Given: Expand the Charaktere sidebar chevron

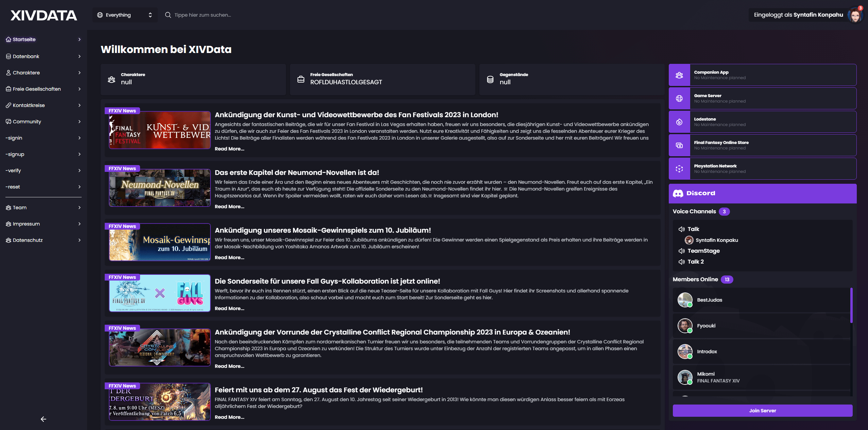Looking at the screenshot, I should coord(80,73).
